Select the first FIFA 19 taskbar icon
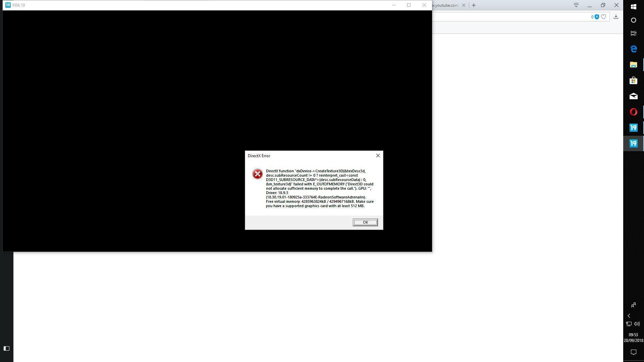644x362 pixels. pos(633,128)
